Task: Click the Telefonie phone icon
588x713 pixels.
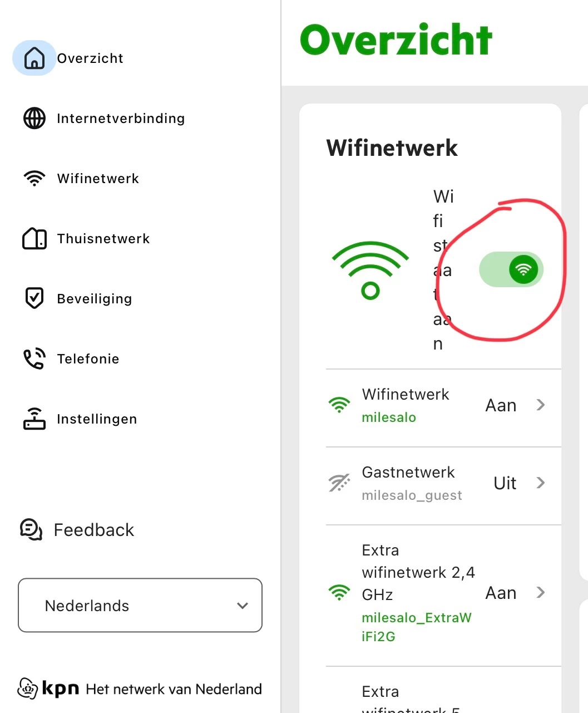Action: point(34,359)
